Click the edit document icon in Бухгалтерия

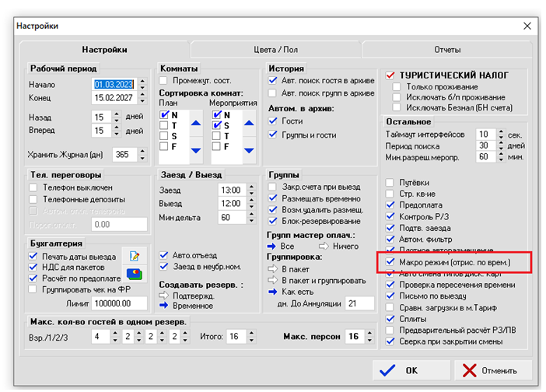pyautogui.click(x=134, y=256)
